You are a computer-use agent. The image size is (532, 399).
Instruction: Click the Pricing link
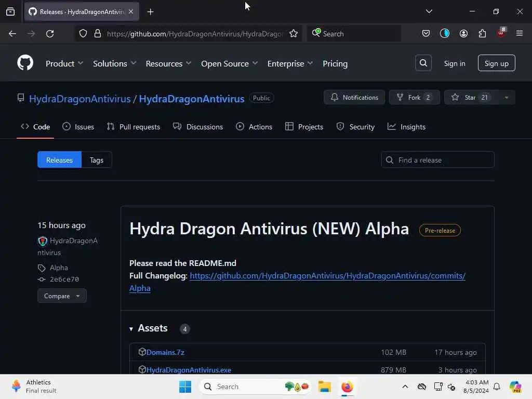(x=335, y=63)
